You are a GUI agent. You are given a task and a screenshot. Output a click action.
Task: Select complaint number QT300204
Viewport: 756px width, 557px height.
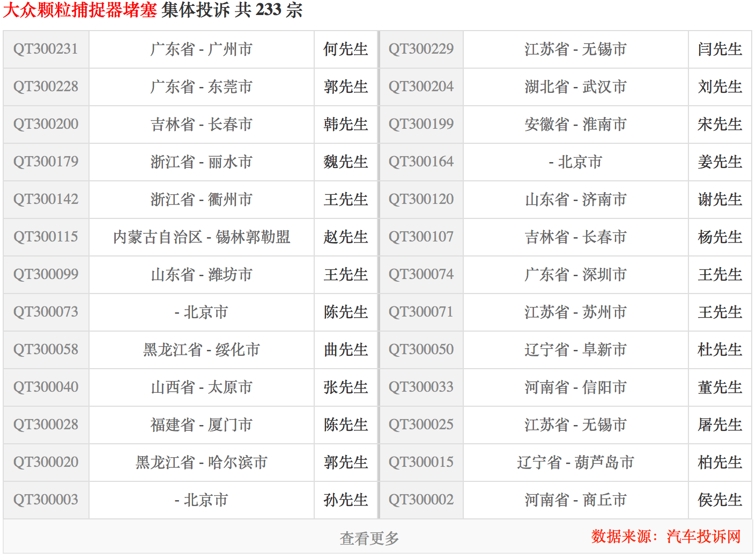coord(421,87)
